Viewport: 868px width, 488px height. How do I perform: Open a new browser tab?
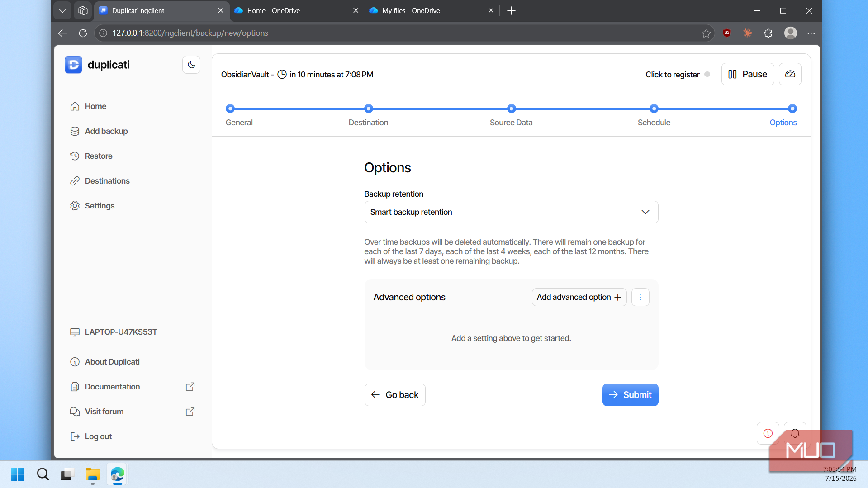click(511, 10)
